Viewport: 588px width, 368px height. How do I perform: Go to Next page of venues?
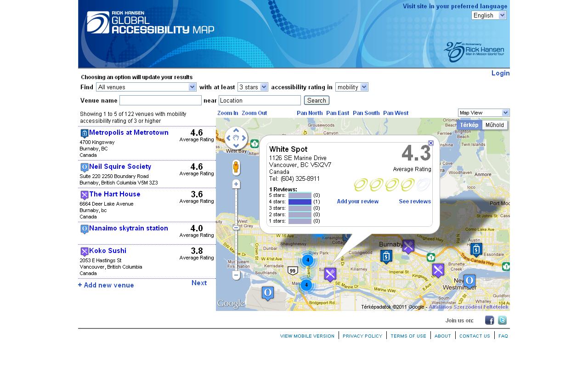[199, 283]
